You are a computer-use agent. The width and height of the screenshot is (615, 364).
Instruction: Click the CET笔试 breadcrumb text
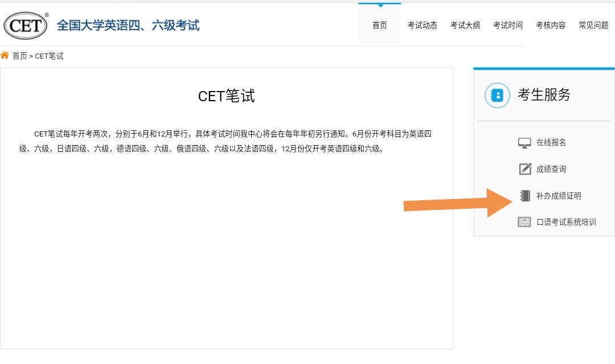49,56
